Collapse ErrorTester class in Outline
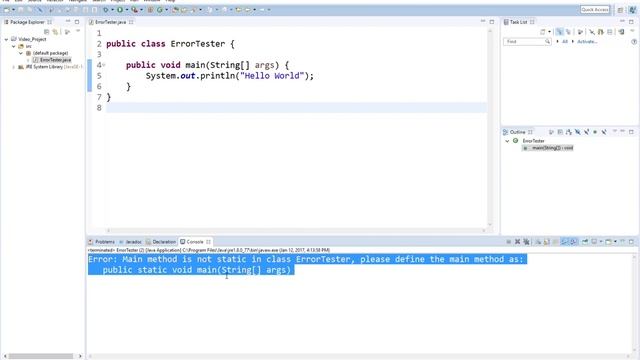Viewport: 640px width, 360px height. [507, 141]
